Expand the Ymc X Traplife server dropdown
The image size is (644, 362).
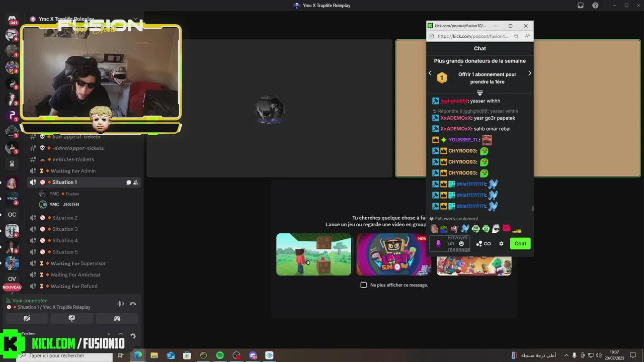[135, 19]
